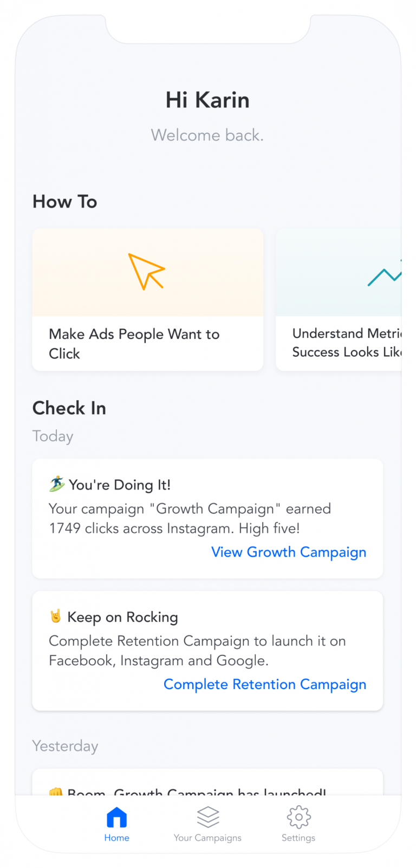Open the Settings gear icon
The width and height of the screenshot is (416, 868).
tap(298, 817)
